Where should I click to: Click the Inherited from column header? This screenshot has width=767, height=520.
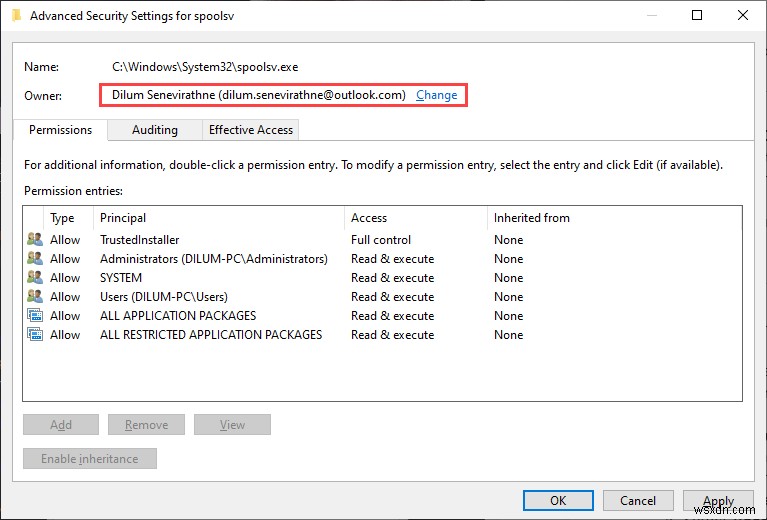coord(532,218)
